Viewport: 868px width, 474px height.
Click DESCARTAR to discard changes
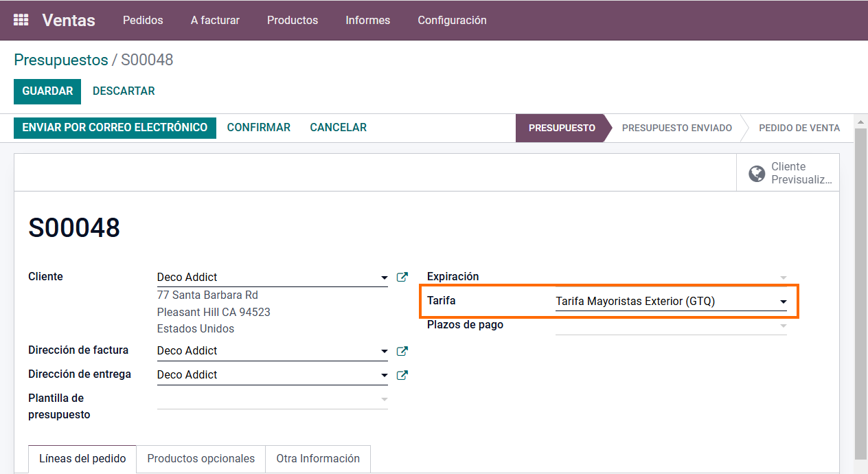point(124,91)
